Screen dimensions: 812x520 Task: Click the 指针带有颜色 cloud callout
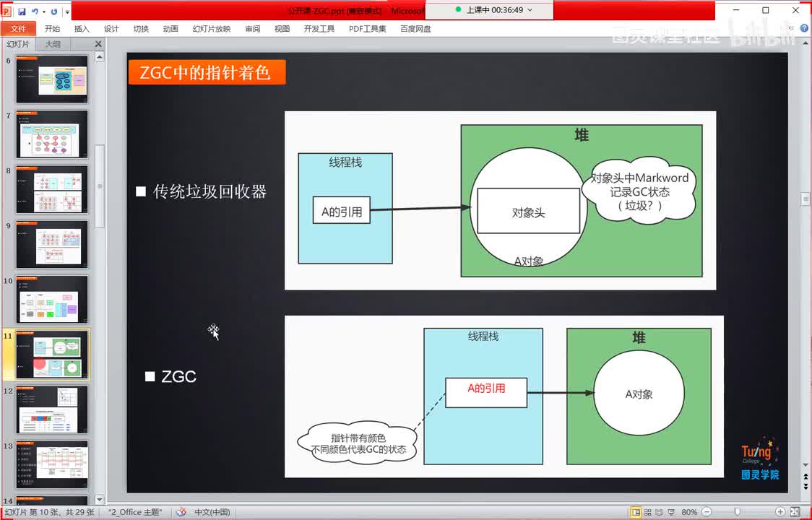tap(358, 442)
